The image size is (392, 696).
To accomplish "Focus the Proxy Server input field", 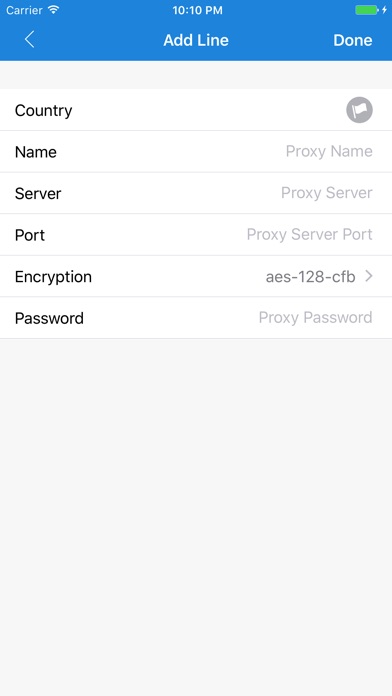I will [x=327, y=193].
